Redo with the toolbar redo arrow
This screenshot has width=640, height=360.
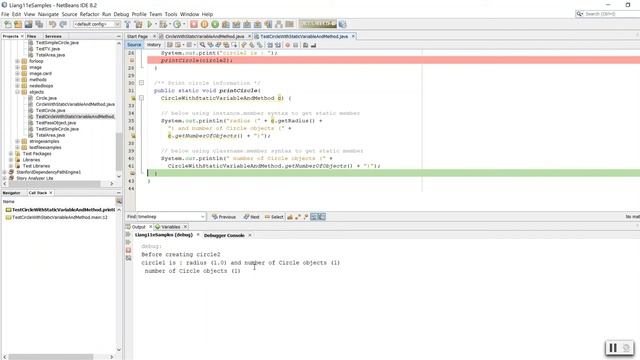pyautogui.click(x=63, y=24)
